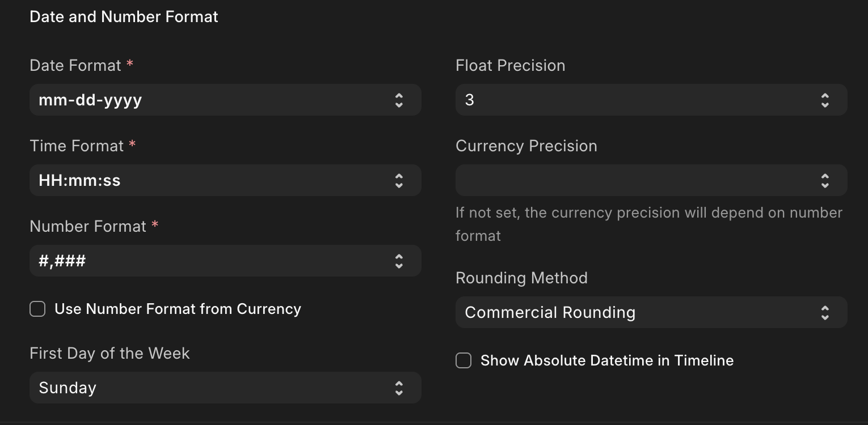Click the chevron icon in Date Format field
Screen dimensions: 868x425
tap(399, 100)
